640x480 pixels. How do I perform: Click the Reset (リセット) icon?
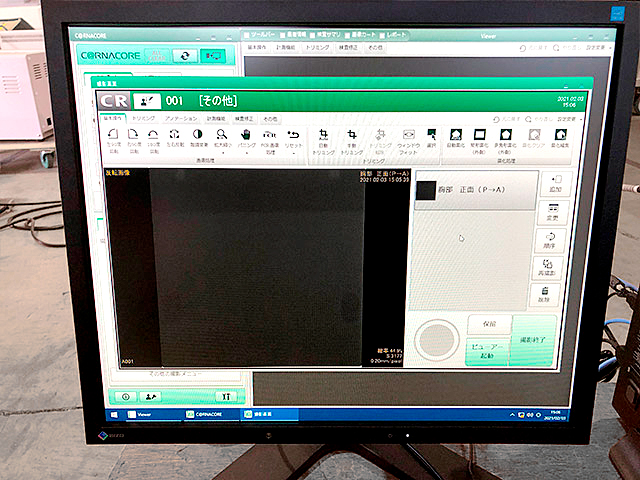(x=293, y=138)
